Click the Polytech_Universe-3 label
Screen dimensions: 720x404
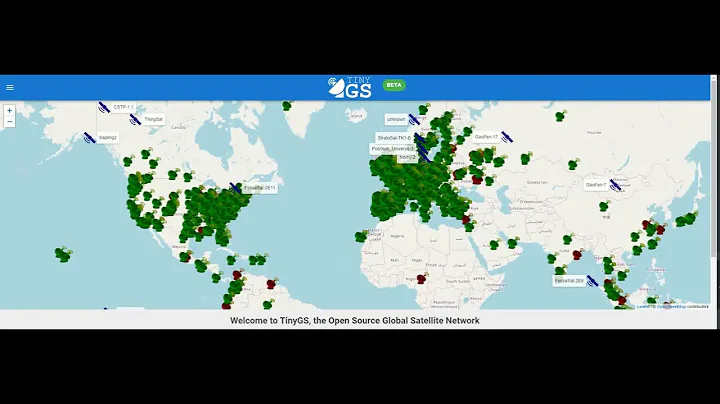392,149
